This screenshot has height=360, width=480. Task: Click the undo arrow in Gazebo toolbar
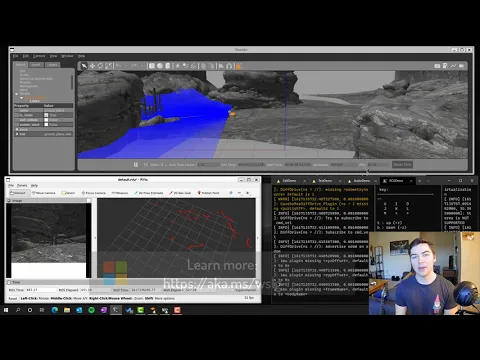pyautogui.click(x=118, y=66)
